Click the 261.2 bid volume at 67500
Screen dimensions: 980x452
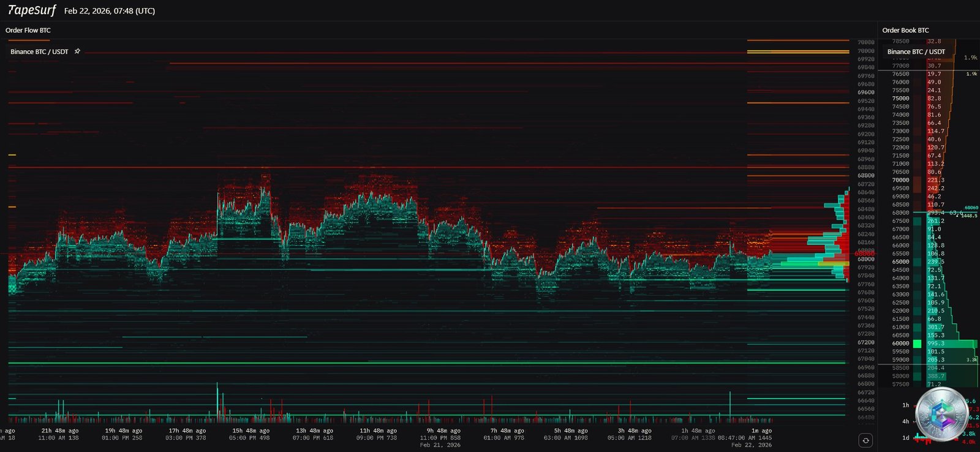[935, 221]
